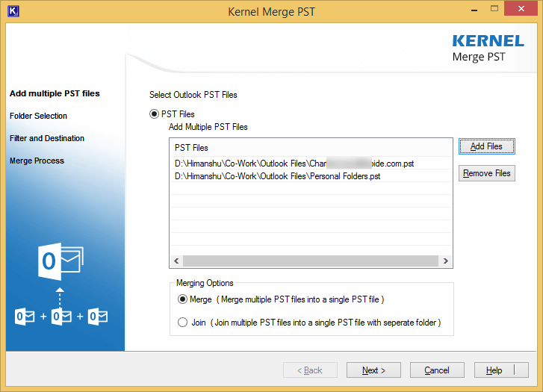
Task: Click the Cancel button
Action: click(437, 370)
